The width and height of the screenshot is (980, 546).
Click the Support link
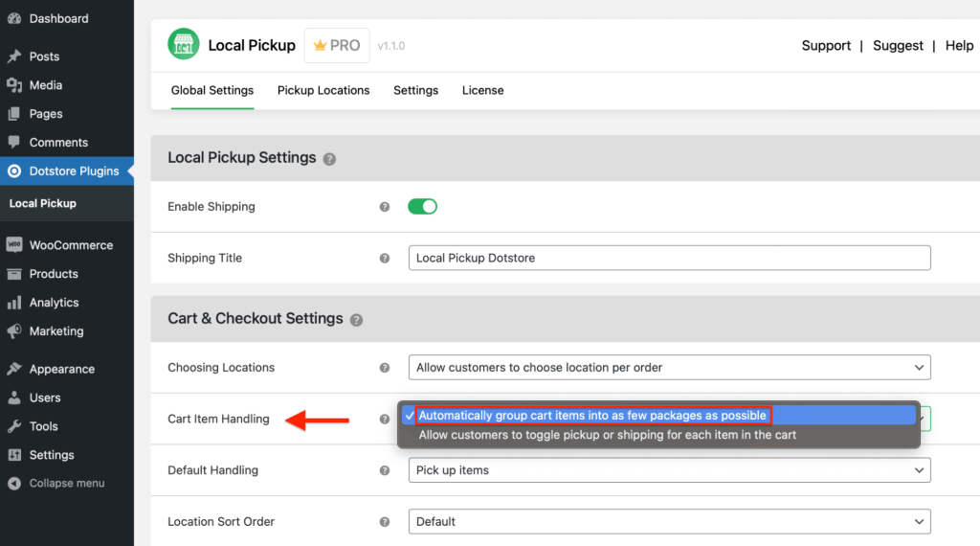coord(826,45)
